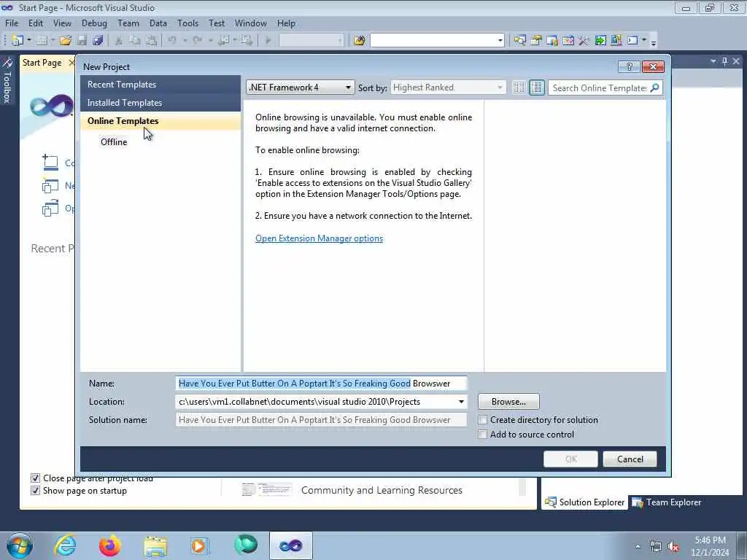Screen dimensions: 747x560
Task: Open the Debug menu
Action: click(x=94, y=23)
